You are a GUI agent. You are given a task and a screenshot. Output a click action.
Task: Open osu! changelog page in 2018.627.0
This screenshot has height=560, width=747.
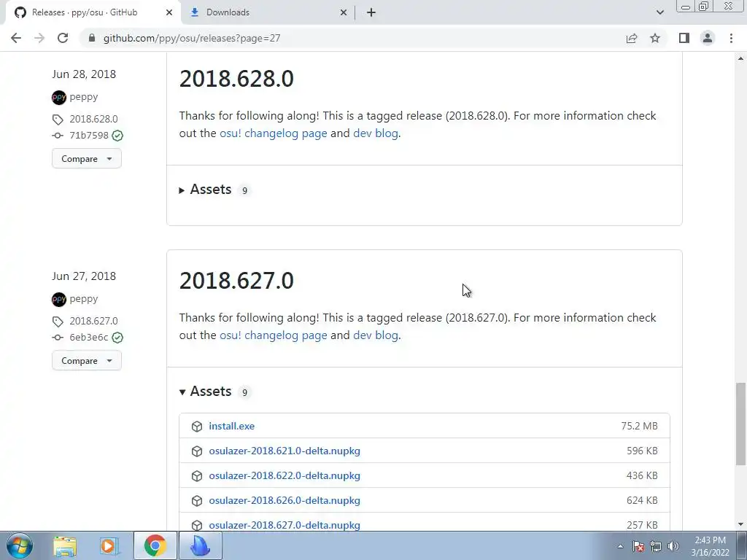pos(274,335)
